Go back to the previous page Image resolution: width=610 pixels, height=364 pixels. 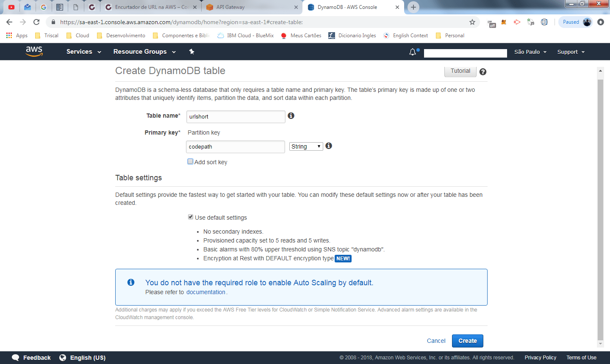pos(9,22)
